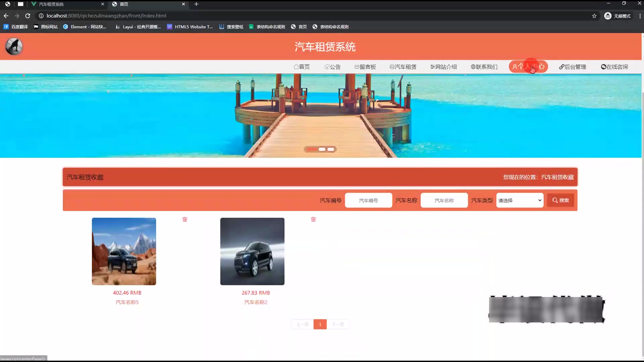Bookmark page with star icon
The height and width of the screenshot is (362, 644).
point(594,16)
